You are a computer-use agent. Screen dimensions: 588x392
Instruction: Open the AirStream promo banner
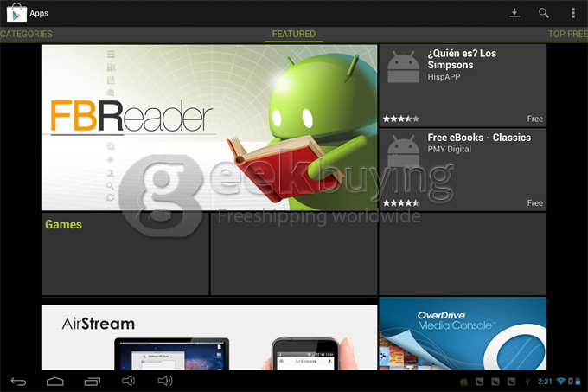click(209, 337)
